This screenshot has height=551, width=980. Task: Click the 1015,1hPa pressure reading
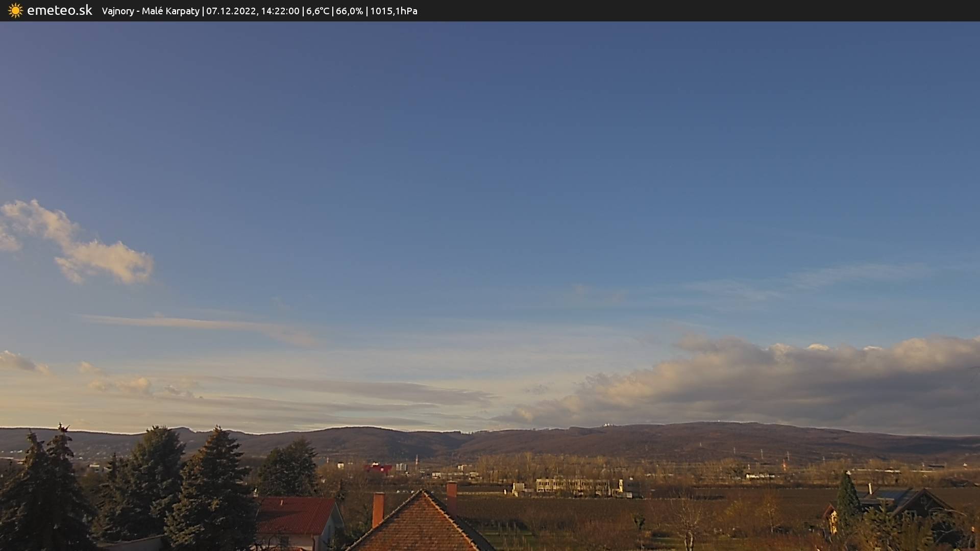pos(394,11)
